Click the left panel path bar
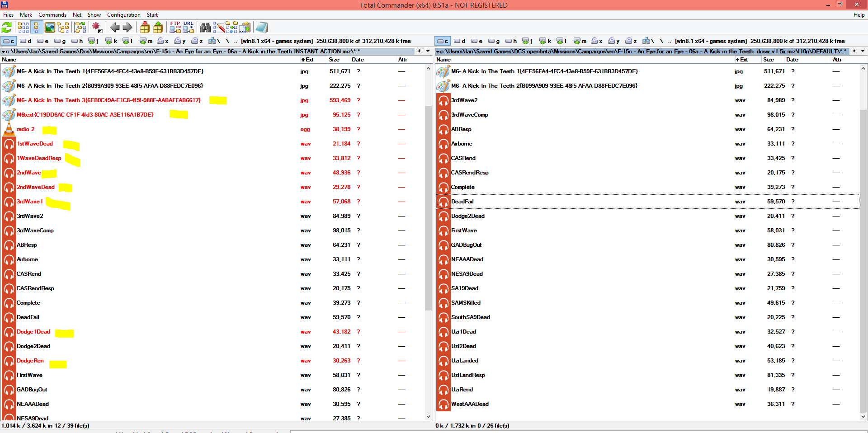Viewport: 868px width, 433px height. [207, 52]
